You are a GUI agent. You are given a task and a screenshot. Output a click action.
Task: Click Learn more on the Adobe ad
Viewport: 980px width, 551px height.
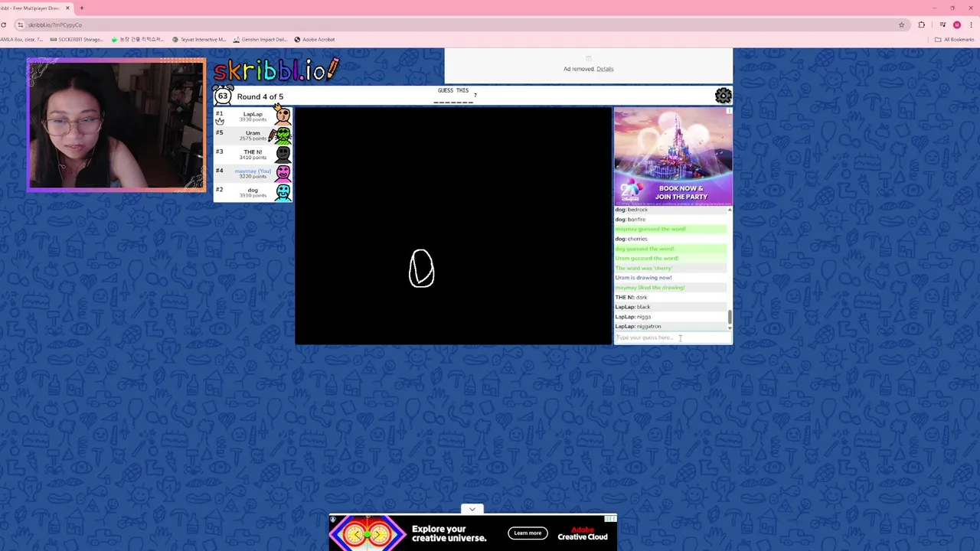528,533
